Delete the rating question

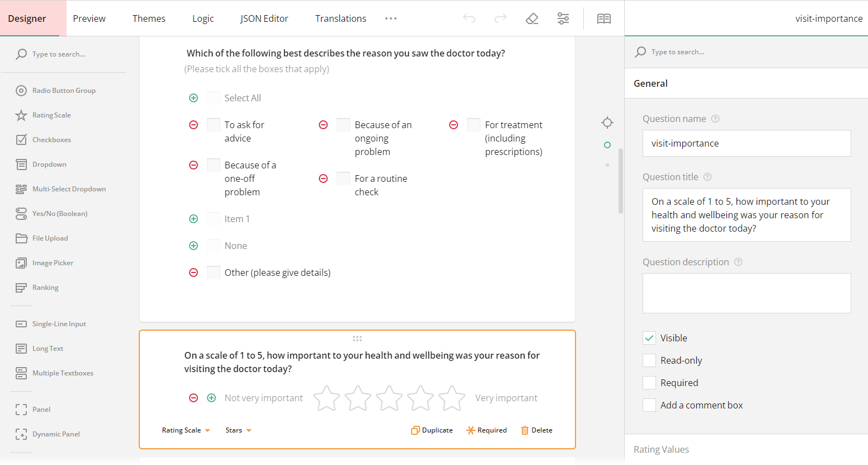pyautogui.click(x=536, y=430)
